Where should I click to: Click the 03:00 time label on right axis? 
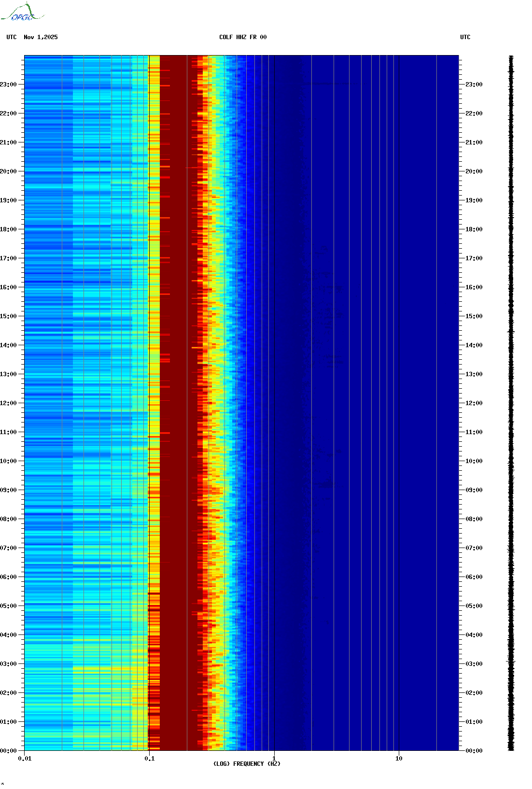tap(474, 664)
